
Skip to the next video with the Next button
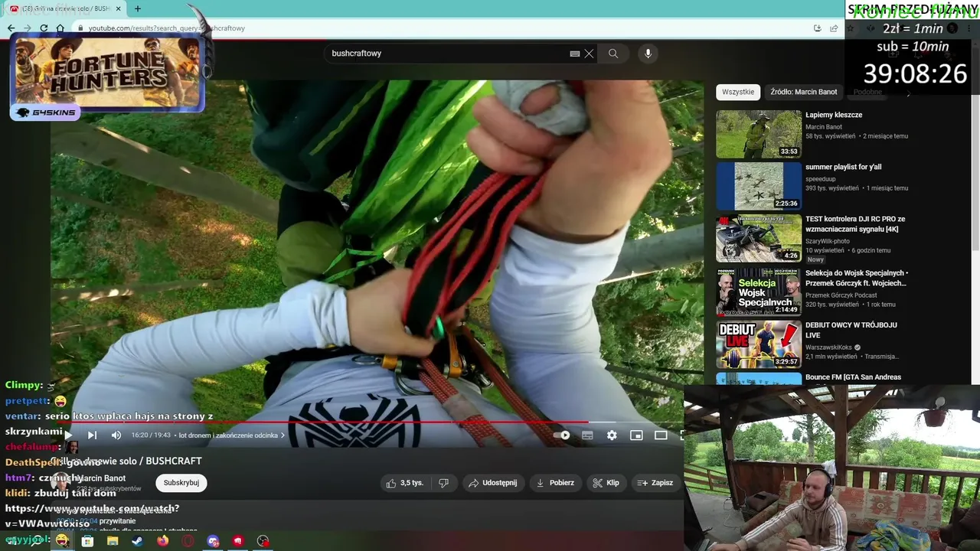click(x=92, y=435)
